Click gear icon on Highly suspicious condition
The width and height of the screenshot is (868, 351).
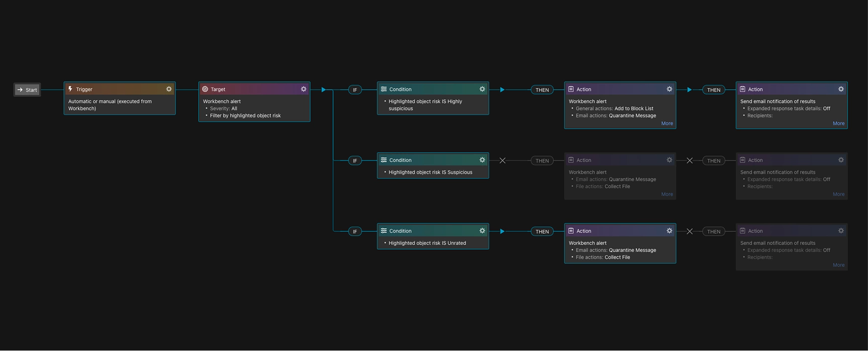point(482,89)
